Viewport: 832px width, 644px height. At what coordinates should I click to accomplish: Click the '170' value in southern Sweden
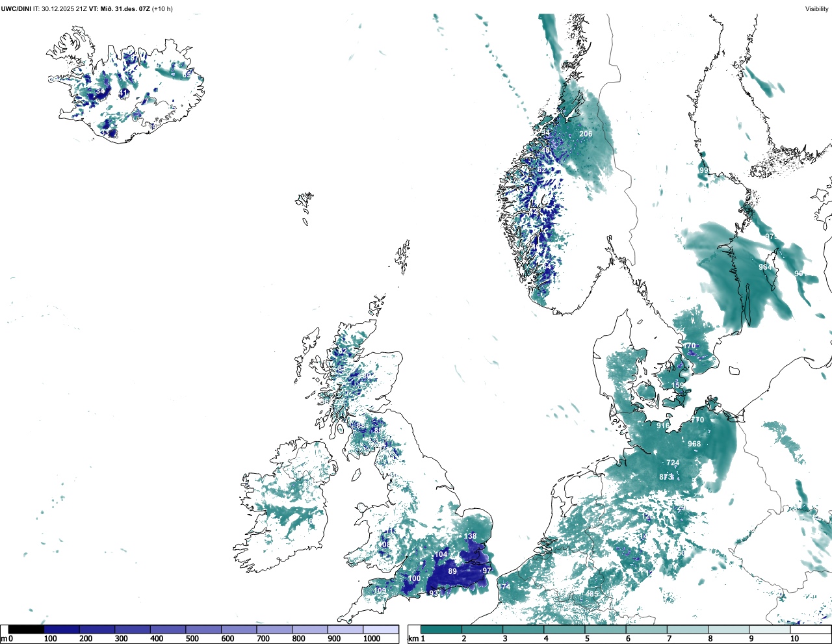point(689,346)
